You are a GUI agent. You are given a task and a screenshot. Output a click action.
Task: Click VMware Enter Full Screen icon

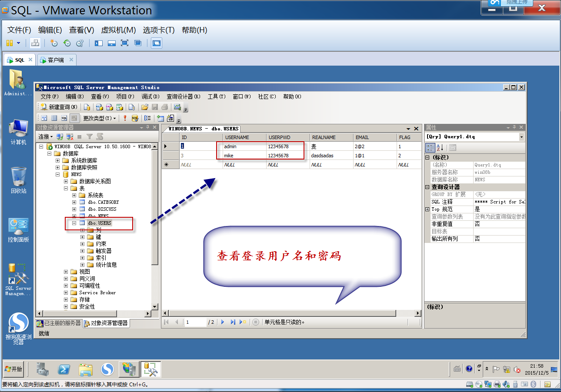tap(125, 43)
